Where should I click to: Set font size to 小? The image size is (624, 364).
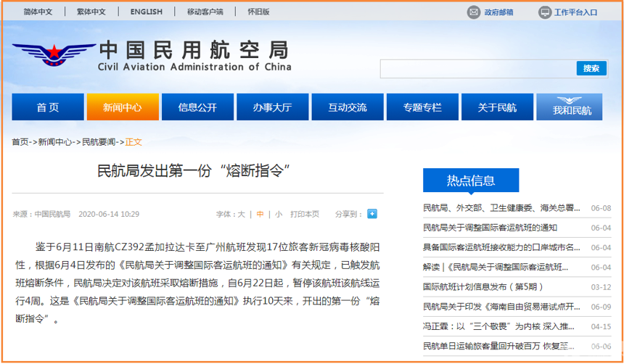(x=279, y=215)
